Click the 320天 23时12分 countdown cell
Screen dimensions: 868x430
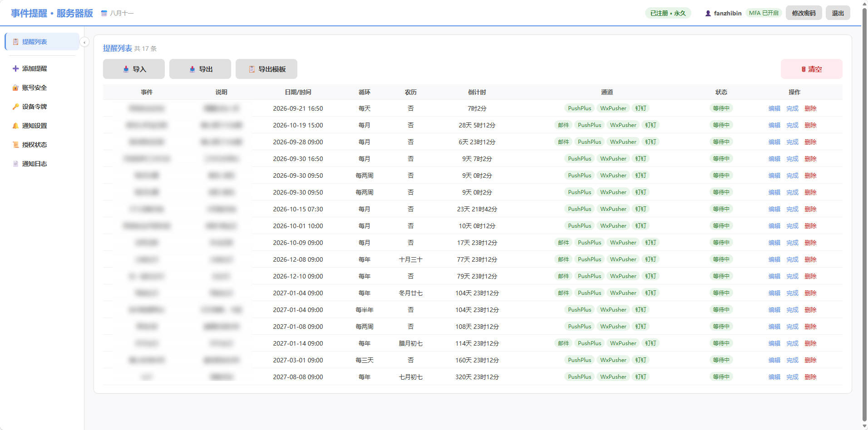(x=477, y=377)
